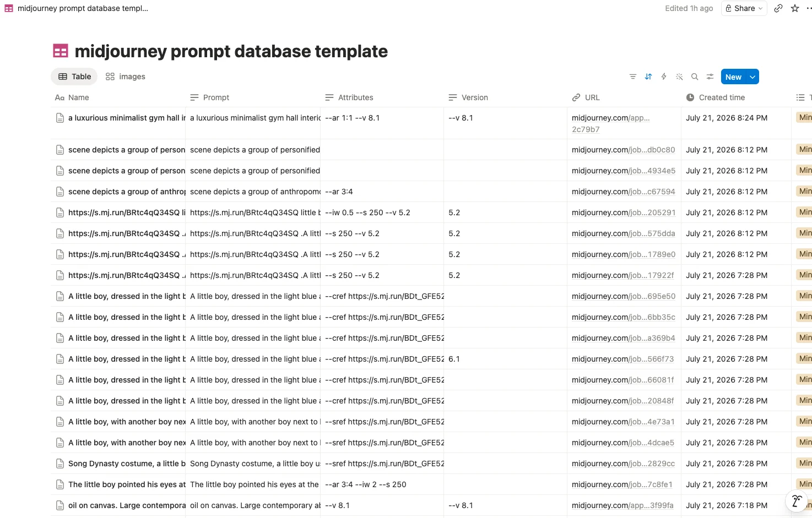Open midjourney.com/job...7c8fe1 link
812x518 pixels.
622,484
